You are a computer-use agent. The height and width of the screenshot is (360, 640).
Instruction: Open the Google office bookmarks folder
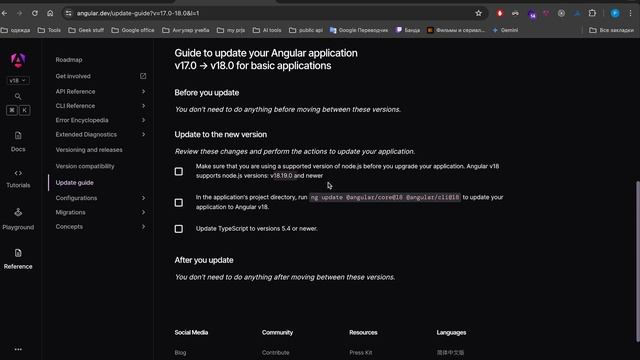tap(133, 30)
